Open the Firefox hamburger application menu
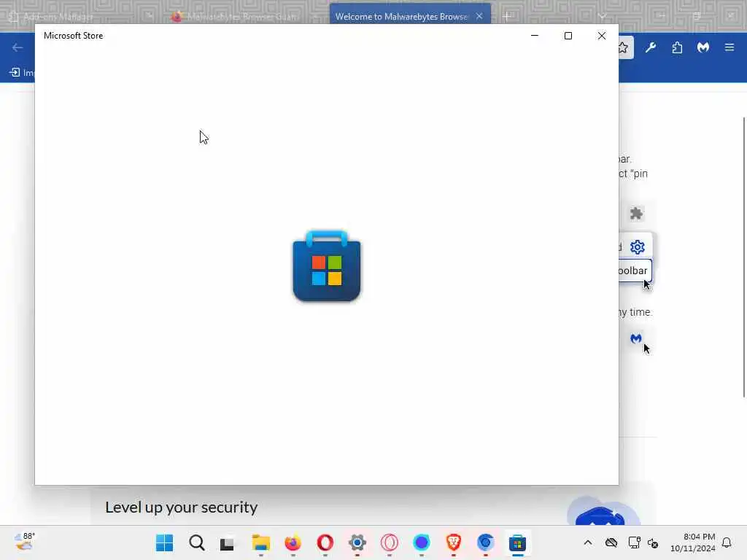 coord(729,47)
